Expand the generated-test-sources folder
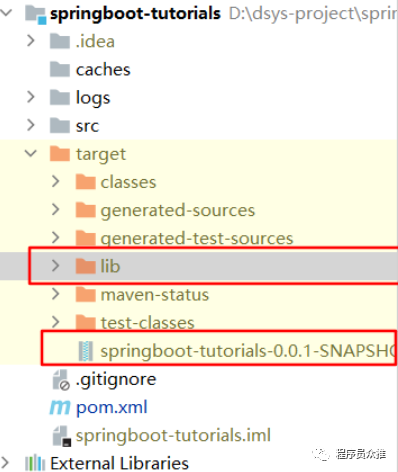 [x=56, y=237]
